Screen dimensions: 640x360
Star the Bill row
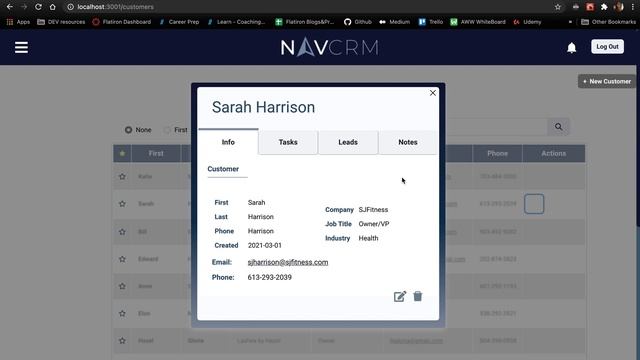click(122, 232)
